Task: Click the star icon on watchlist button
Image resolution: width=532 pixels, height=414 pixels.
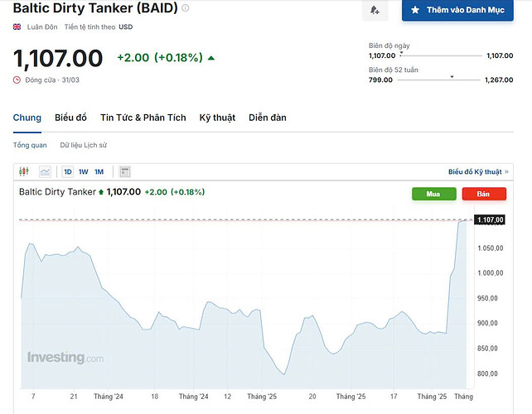Action: click(416, 10)
